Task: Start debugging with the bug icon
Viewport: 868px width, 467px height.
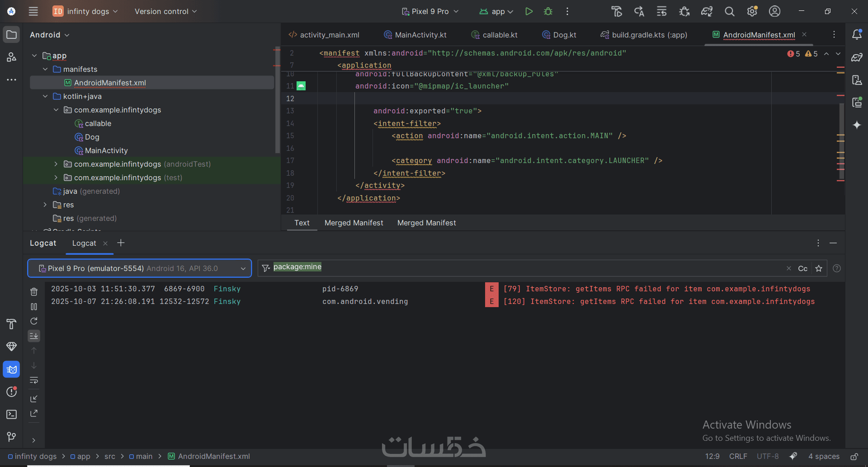Action: (548, 11)
